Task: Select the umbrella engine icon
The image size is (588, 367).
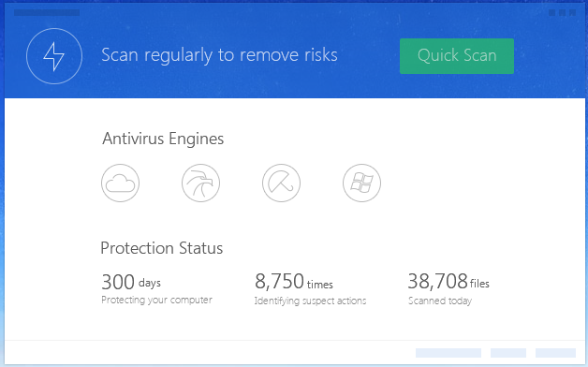Action: click(281, 183)
